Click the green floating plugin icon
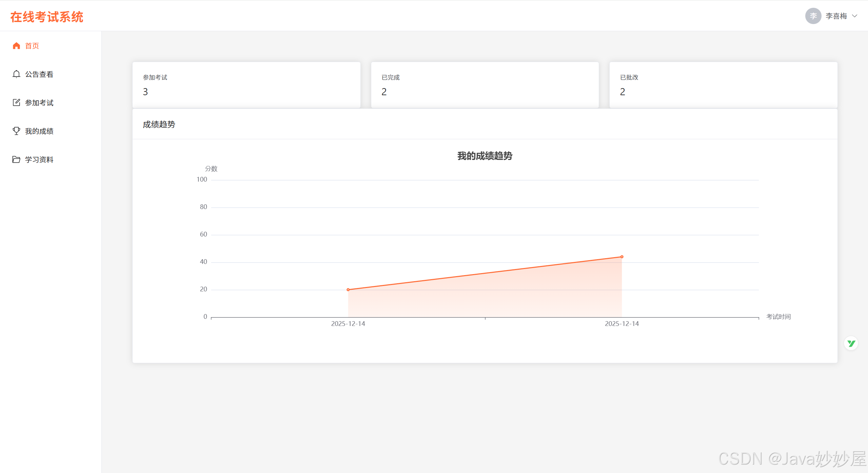The image size is (868, 473). coord(851,344)
